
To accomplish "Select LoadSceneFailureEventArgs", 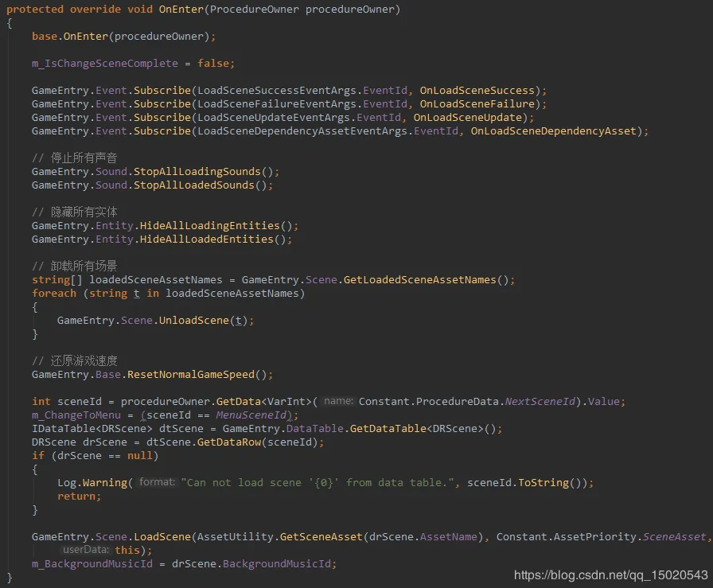I will pyautogui.click(x=277, y=104).
